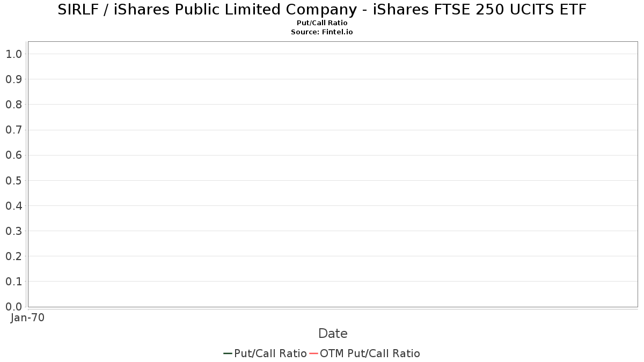The image size is (644, 362).
Task: Select the chart title about iShares FTSE 250
Action: point(322,10)
